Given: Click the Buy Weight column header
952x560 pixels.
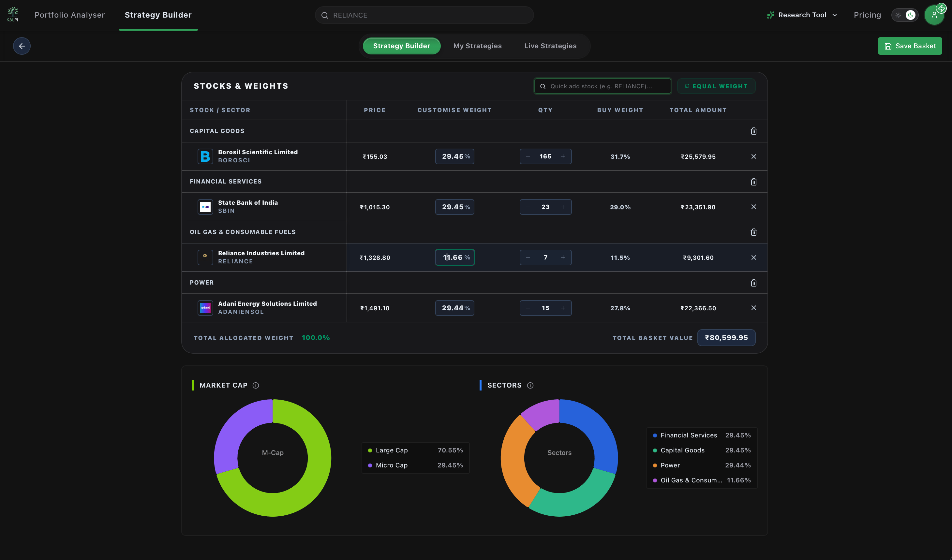Looking at the screenshot, I should pos(620,110).
